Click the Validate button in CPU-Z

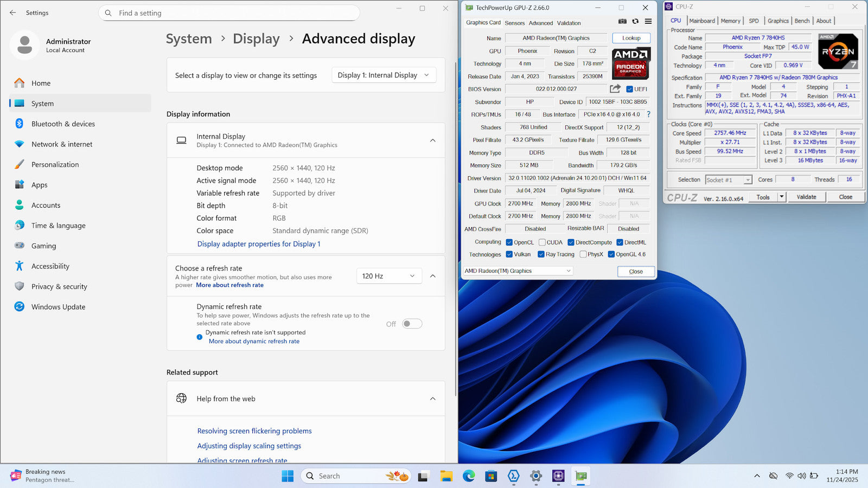click(x=806, y=197)
